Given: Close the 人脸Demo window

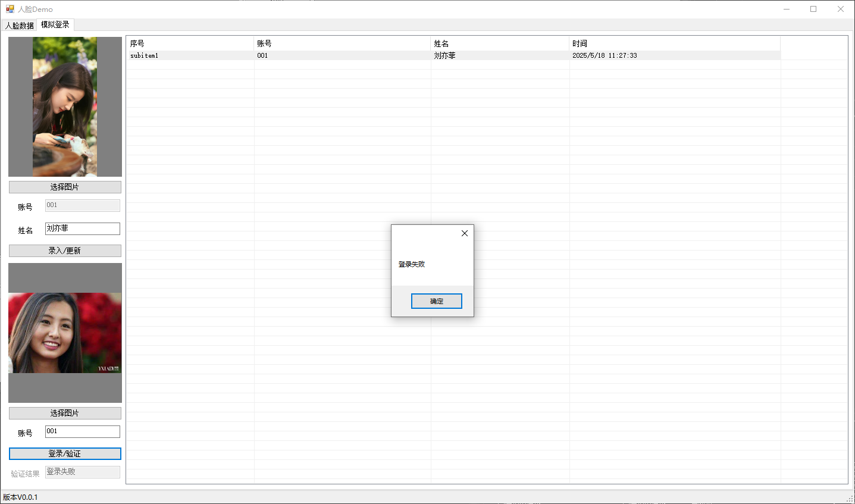Looking at the screenshot, I should (x=841, y=9).
